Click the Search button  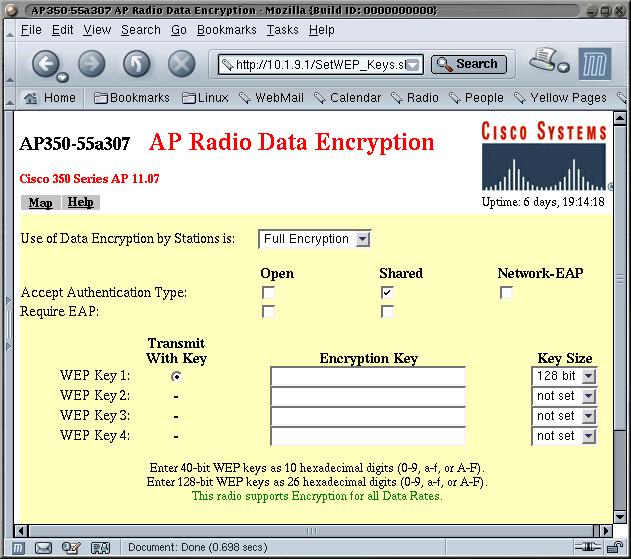pos(469,64)
